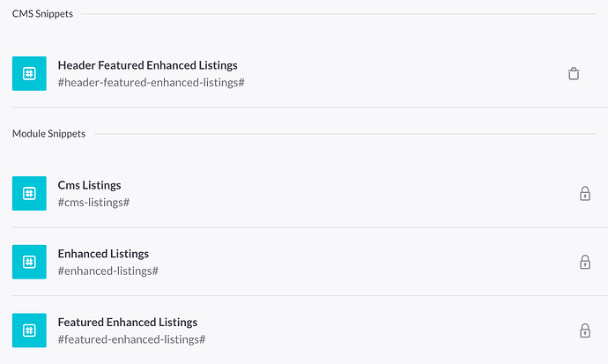Click the CMS Snippets section heading
Image resolution: width=608 pixels, height=364 pixels.
(x=42, y=13)
